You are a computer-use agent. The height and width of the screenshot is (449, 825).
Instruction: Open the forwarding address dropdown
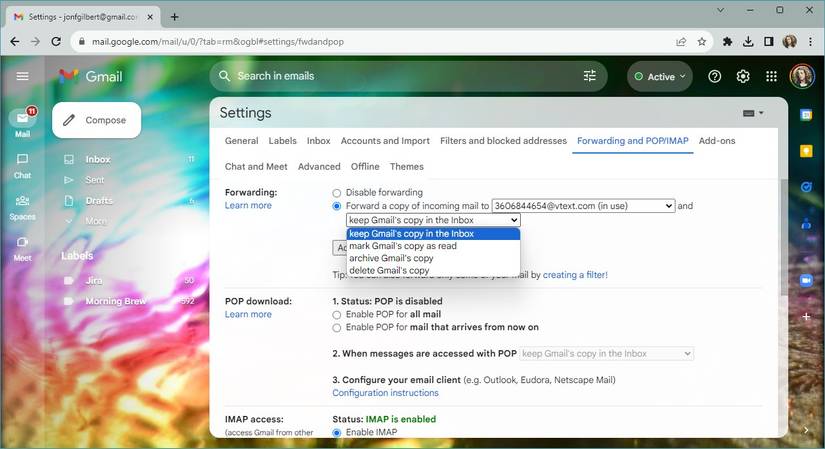pyautogui.click(x=583, y=206)
